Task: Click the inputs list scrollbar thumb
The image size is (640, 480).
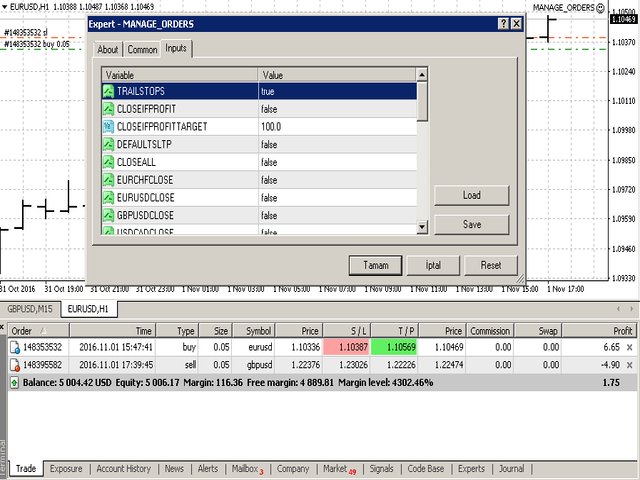Action: tap(422, 101)
